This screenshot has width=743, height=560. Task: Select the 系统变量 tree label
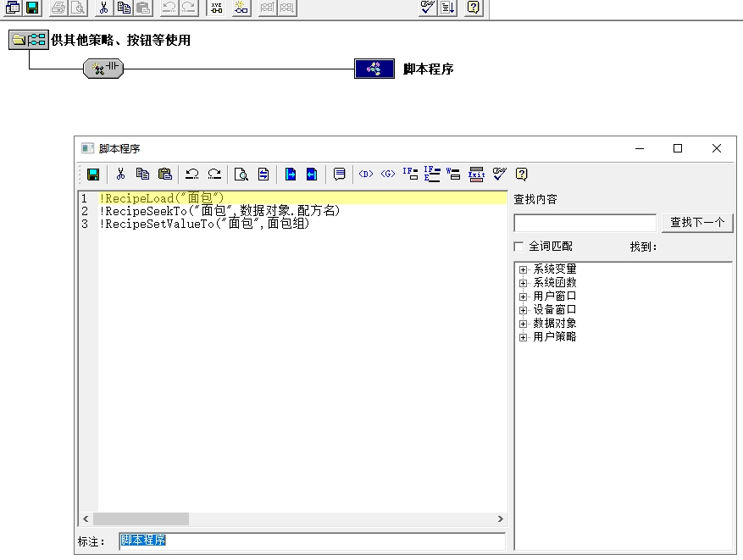point(555,269)
